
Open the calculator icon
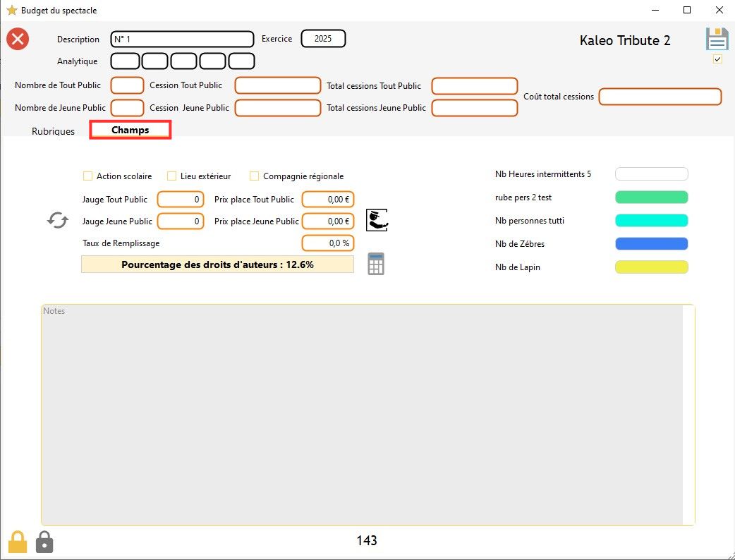(376, 264)
